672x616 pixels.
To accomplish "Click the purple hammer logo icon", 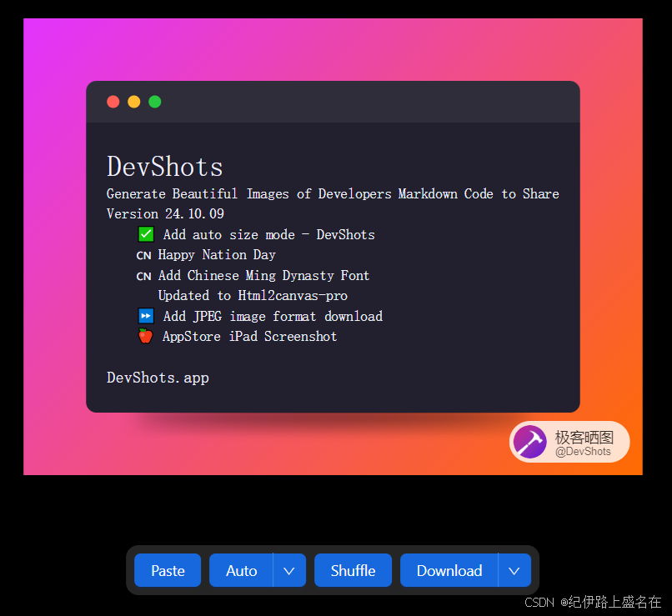I will [x=530, y=442].
